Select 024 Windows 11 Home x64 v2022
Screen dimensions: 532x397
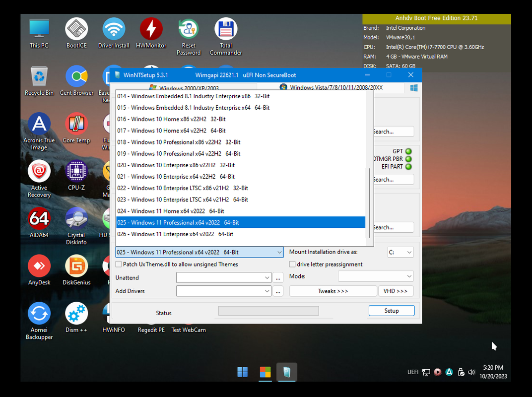click(241, 211)
